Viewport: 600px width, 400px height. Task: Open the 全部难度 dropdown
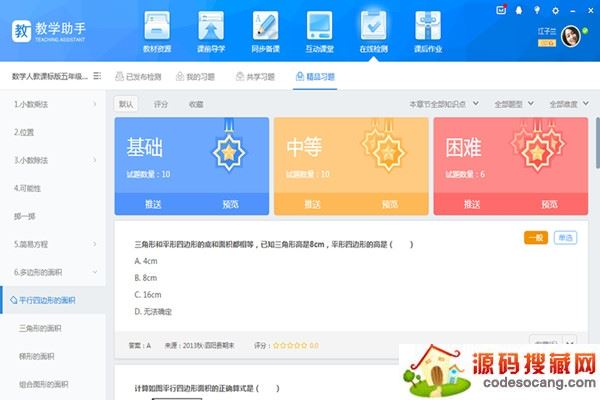pyautogui.click(x=569, y=104)
